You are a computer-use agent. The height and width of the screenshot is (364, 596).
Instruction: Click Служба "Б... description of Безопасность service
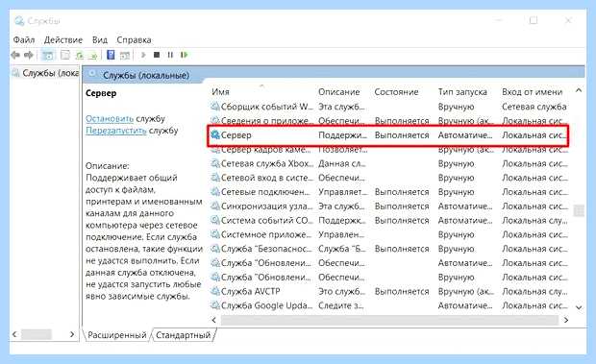pyautogui.click(x=342, y=249)
